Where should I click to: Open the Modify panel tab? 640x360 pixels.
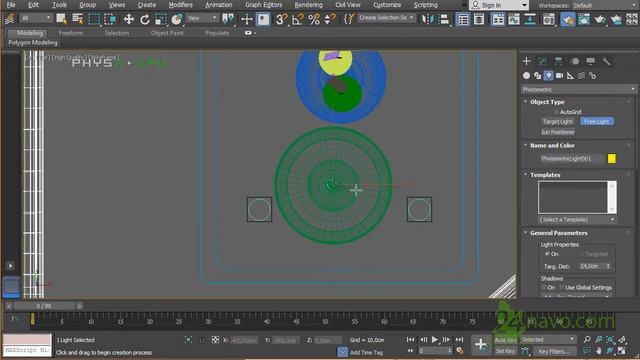542,61
